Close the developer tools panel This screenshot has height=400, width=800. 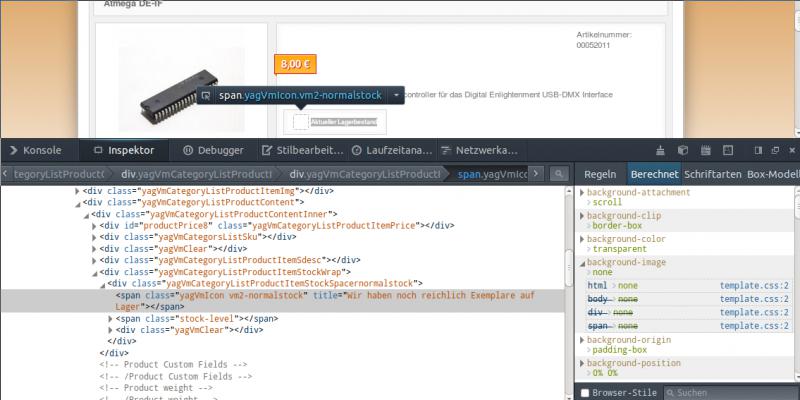790,150
